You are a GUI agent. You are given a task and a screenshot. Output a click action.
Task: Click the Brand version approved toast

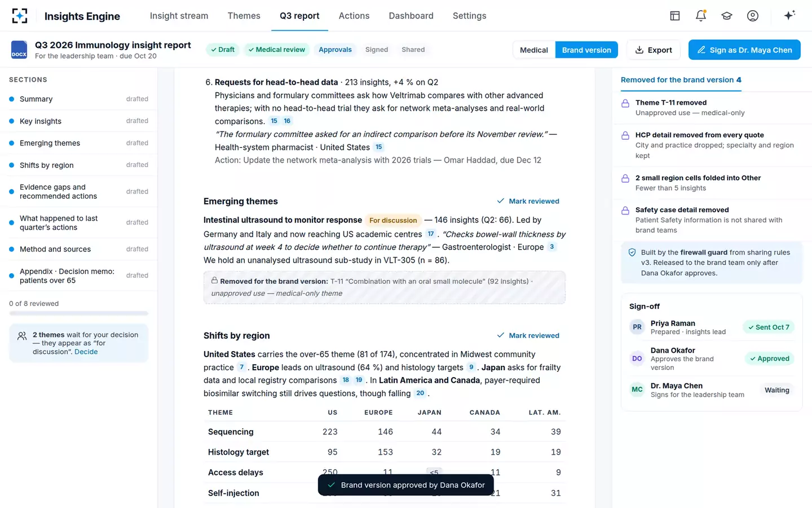tap(406, 485)
